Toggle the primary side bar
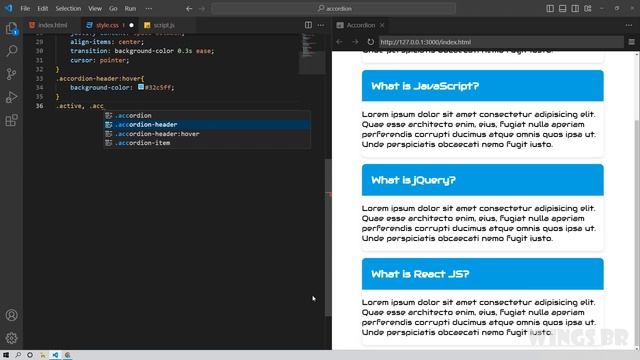 tap(550, 8)
